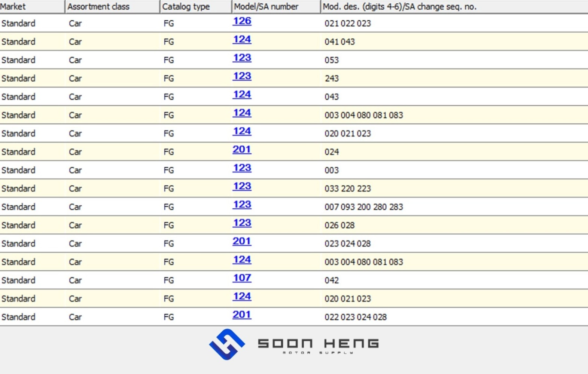Select the Car cell in the 026 028 row
This screenshot has width=588, height=374.
click(x=75, y=225)
